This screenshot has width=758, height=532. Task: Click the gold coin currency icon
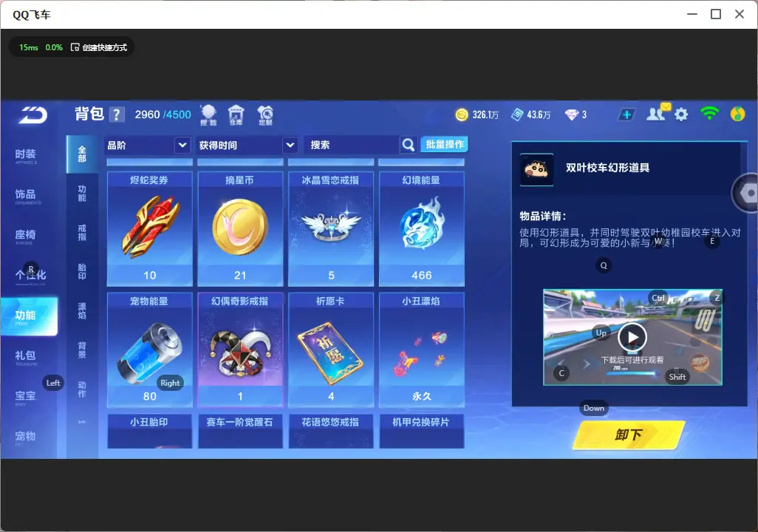click(x=462, y=115)
